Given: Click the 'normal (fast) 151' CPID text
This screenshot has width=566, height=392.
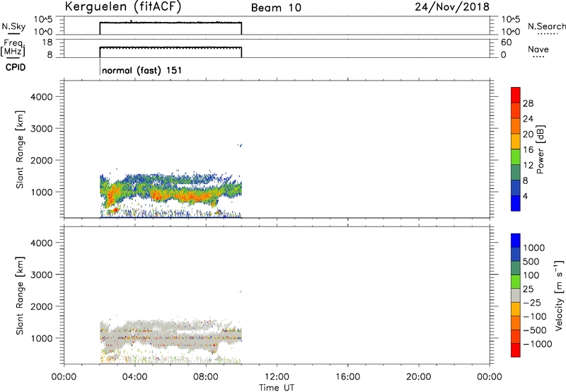Looking at the screenshot, I should (142, 70).
